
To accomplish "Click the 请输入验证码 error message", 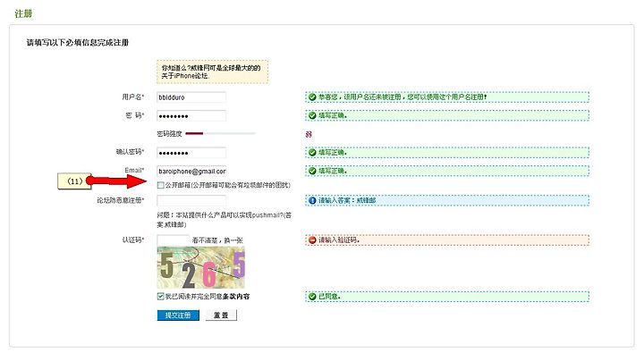I will point(339,240).
